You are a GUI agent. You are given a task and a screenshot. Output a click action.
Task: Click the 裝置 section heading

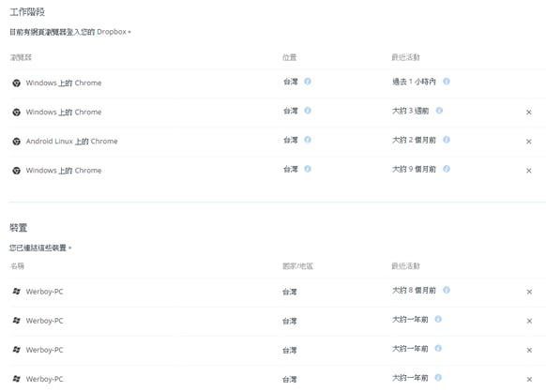tap(19, 228)
